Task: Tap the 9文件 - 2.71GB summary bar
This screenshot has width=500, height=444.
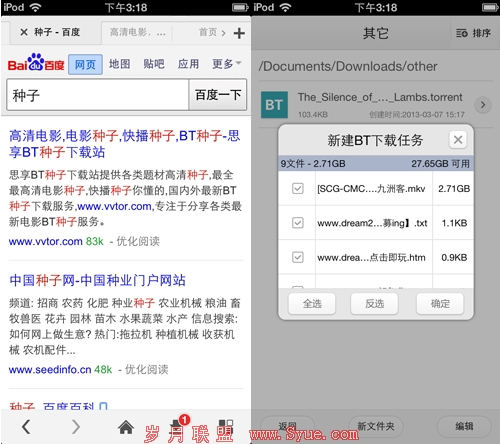Action: pyautogui.click(x=376, y=164)
